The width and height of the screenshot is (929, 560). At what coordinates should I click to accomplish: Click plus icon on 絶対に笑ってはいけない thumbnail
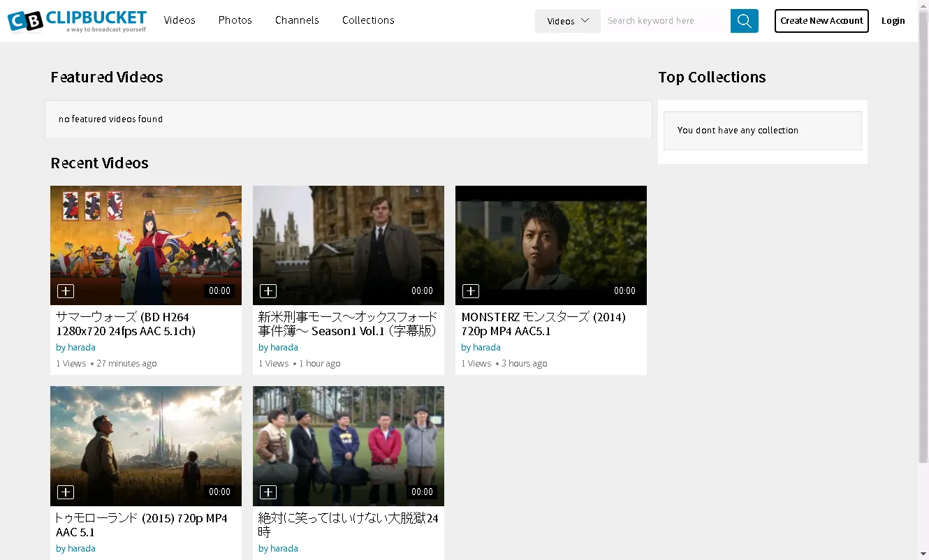[268, 492]
